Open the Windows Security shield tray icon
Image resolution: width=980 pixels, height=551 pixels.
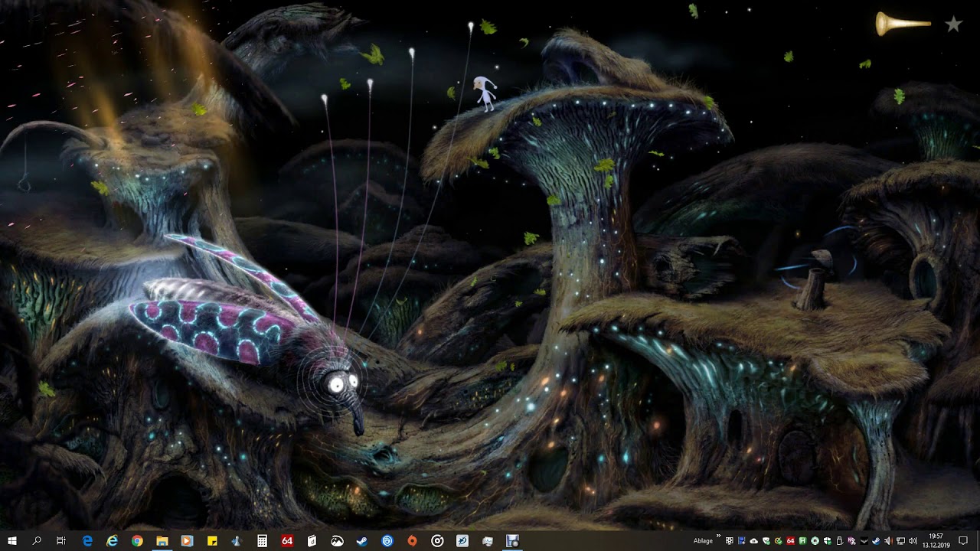pos(828,541)
